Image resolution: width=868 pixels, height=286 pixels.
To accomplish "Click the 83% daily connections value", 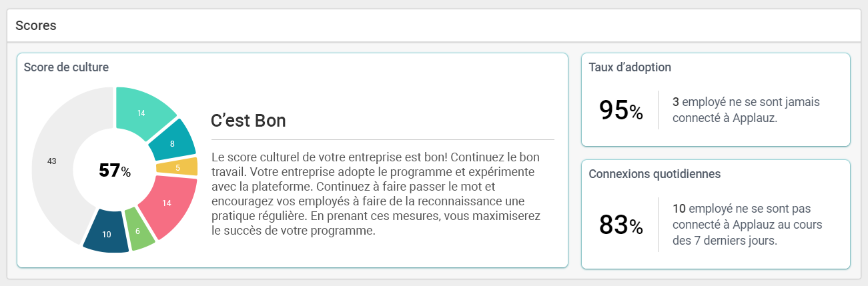I will click(x=620, y=225).
